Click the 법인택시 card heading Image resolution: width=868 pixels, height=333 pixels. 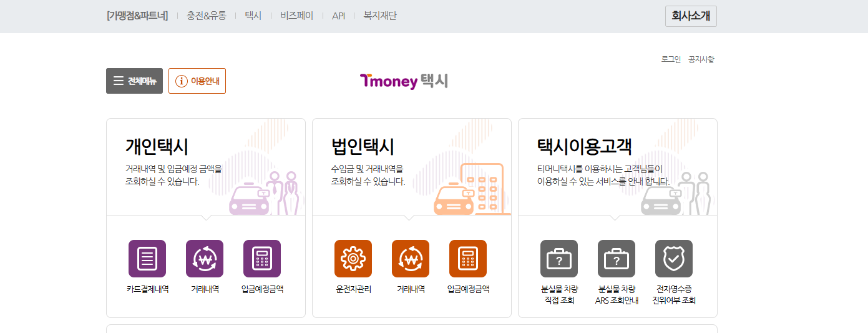(363, 147)
